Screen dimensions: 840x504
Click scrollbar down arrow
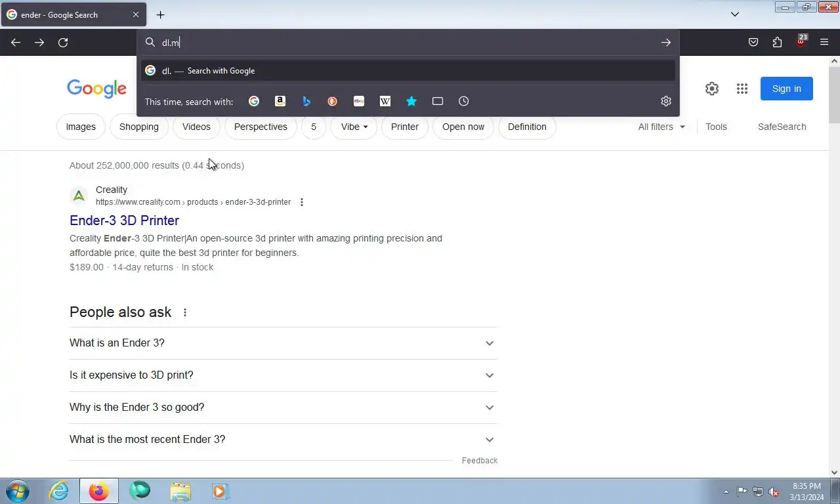click(x=834, y=472)
